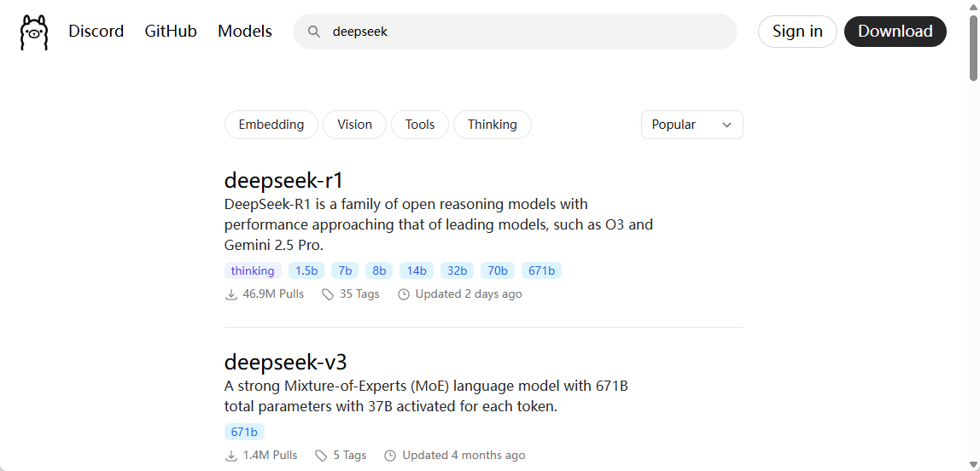The width and height of the screenshot is (980, 471).
Task: Click the 35 Tags text
Action: (x=359, y=294)
